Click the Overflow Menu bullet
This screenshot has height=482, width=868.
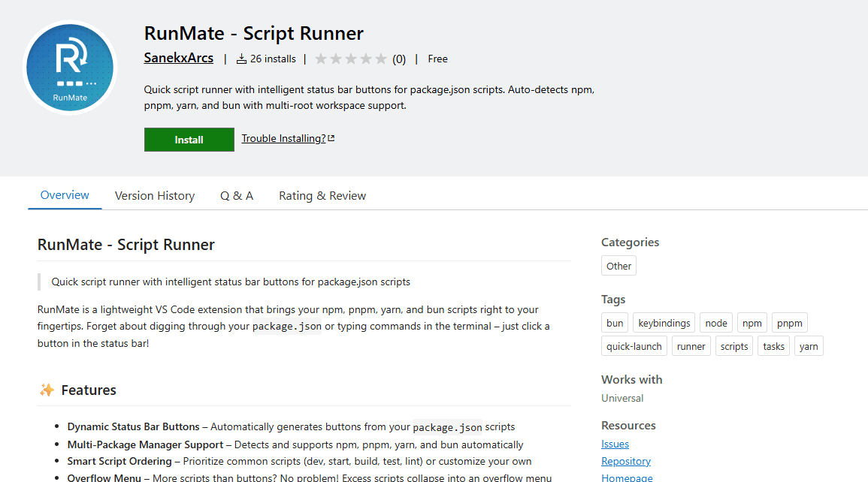click(x=310, y=477)
